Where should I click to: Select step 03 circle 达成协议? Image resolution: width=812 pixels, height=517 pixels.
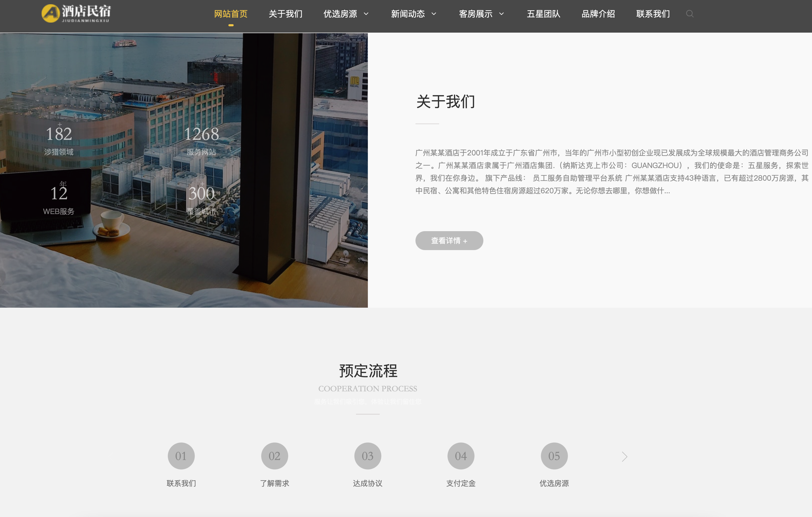368,456
